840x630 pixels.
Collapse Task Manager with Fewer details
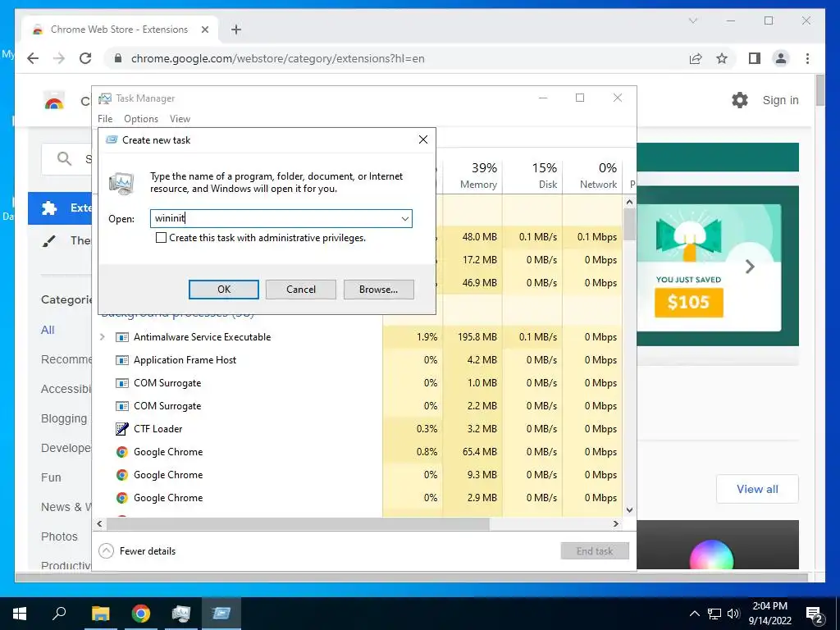138,550
